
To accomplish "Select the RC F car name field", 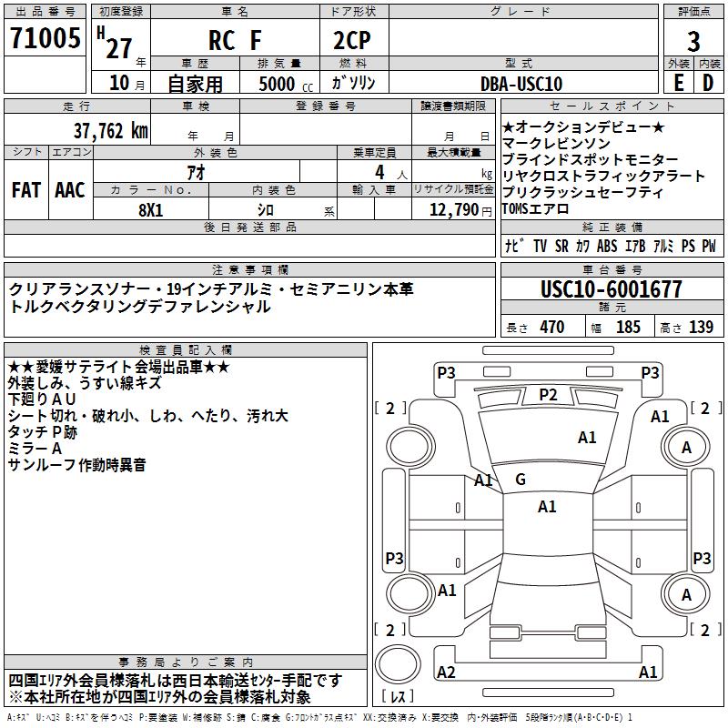I will pos(235,38).
